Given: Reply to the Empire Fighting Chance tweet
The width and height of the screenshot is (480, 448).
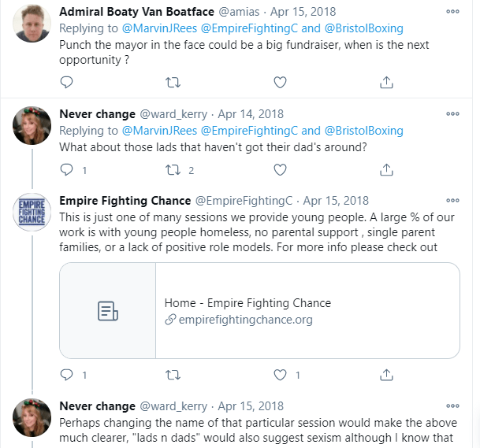Looking at the screenshot, I should (x=67, y=375).
